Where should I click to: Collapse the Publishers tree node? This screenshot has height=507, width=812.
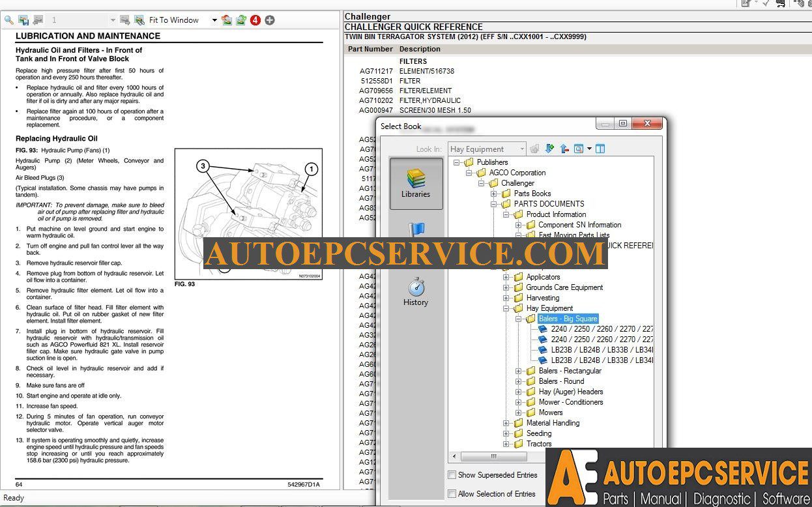(457, 162)
